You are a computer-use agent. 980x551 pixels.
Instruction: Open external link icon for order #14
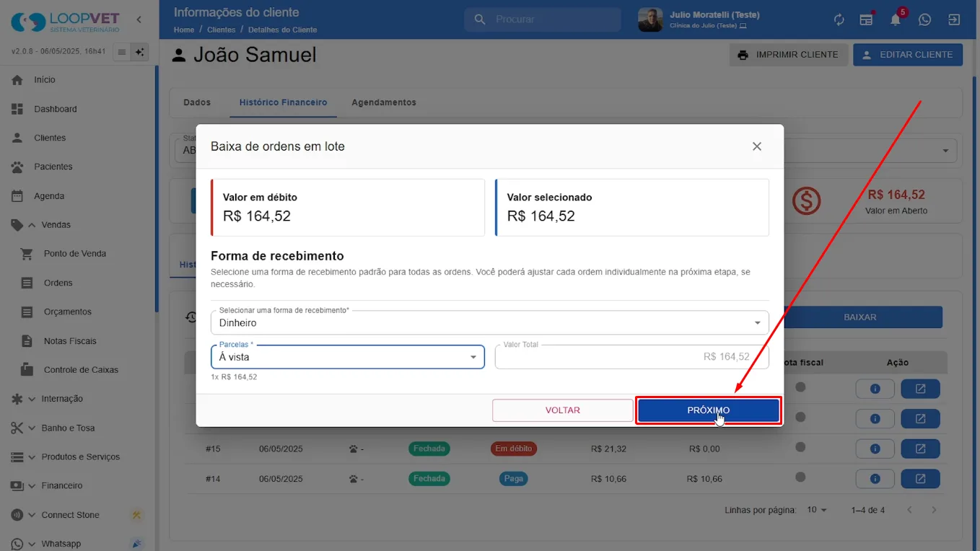click(x=920, y=478)
